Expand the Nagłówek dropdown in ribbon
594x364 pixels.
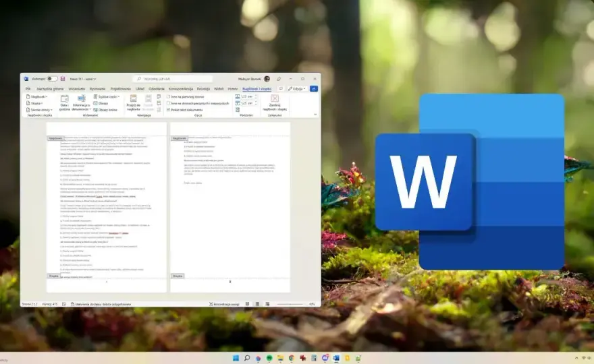point(36,97)
